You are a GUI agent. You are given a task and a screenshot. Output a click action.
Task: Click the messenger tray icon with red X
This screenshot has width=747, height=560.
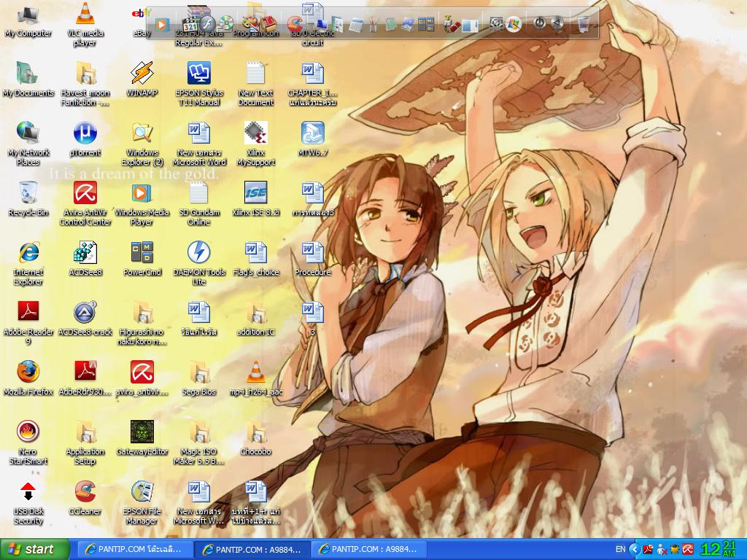661,550
